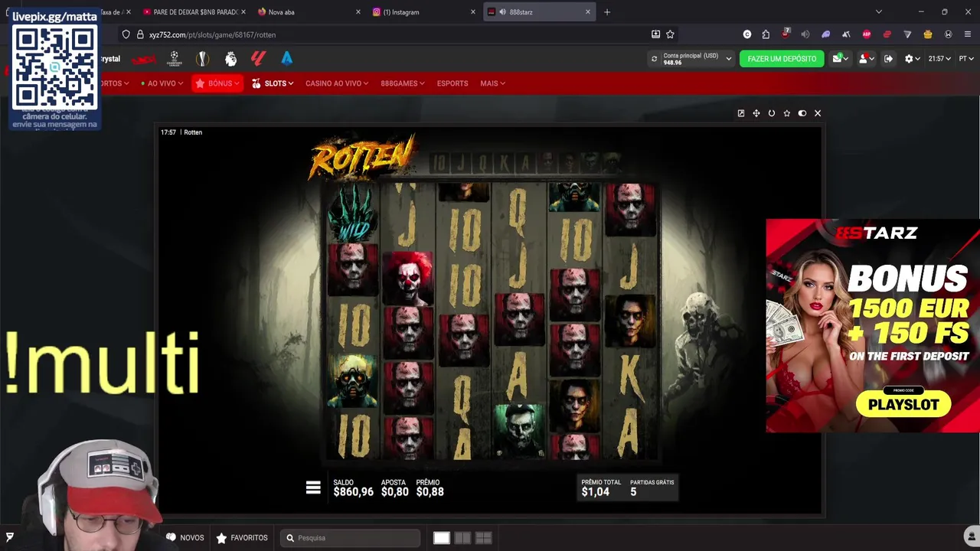The width and height of the screenshot is (980, 551).
Task: Open the SLOTS menu
Action: (x=273, y=83)
